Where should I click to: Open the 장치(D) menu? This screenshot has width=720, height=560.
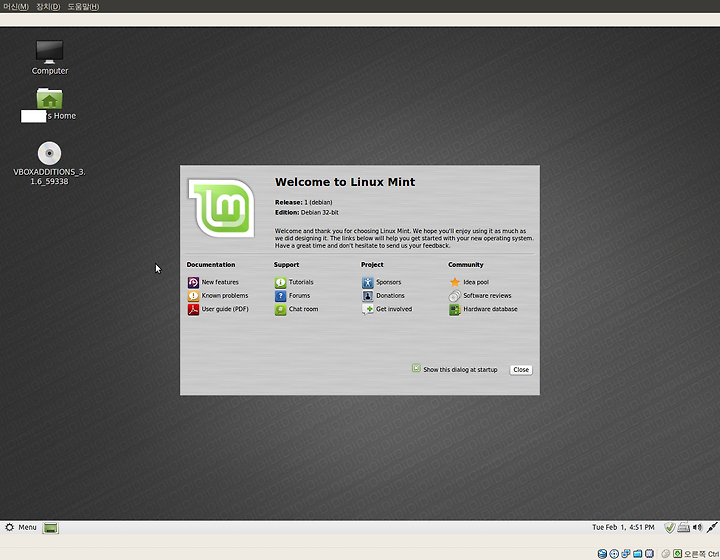pos(48,6)
